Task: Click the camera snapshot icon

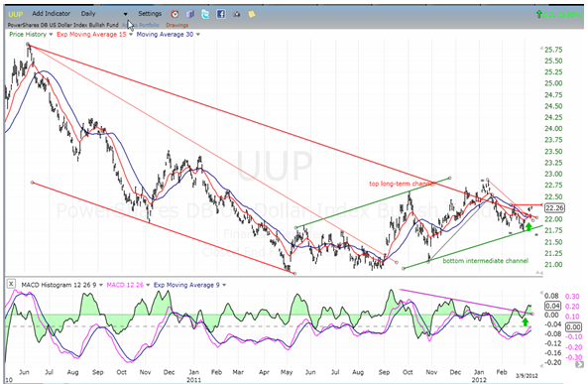Action: point(236,14)
